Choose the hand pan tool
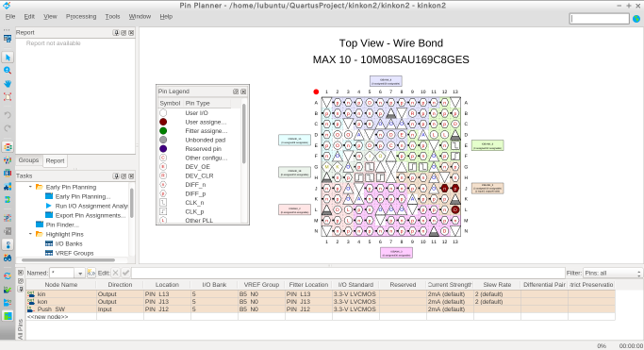Screen dimensions: 644x350 [x=8, y=84]
